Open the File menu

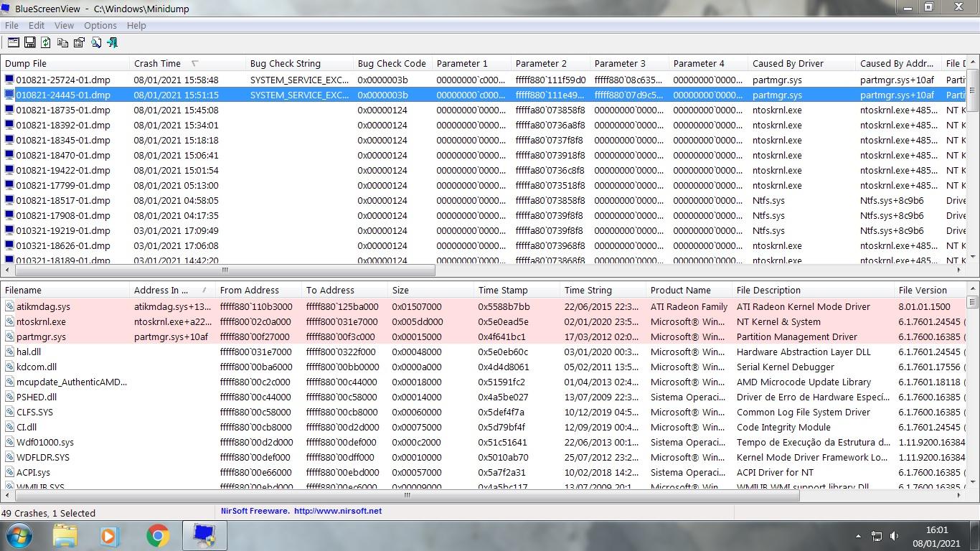point(11,25)
